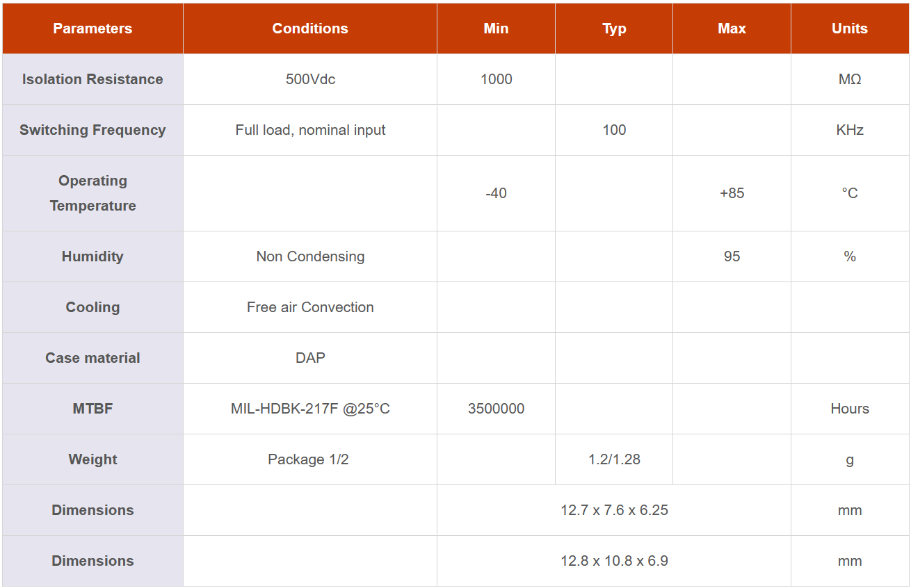
Task: Click the DAP material cell
Action: coord(310,358)
